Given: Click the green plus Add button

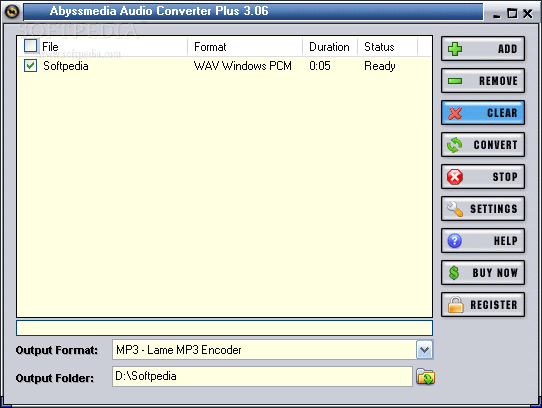Looking at the screenshot, I should pyautogui.click(x=483, y=49).
